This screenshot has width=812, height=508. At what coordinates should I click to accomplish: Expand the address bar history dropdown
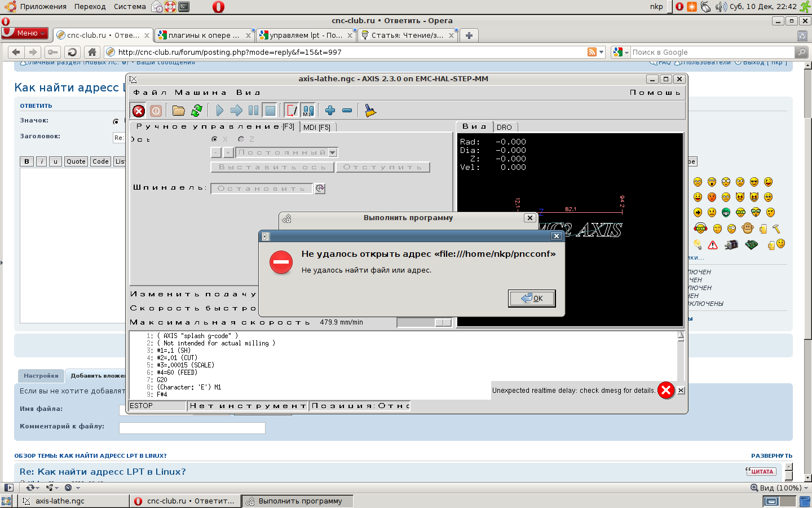click(601, 52)
